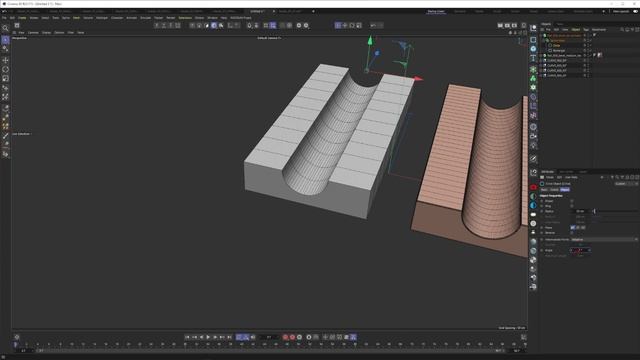Screen dimensions: 640x360
Task: Click the highlighted Model mode icon
Action: pyautogui.click(x=214, y=25)
